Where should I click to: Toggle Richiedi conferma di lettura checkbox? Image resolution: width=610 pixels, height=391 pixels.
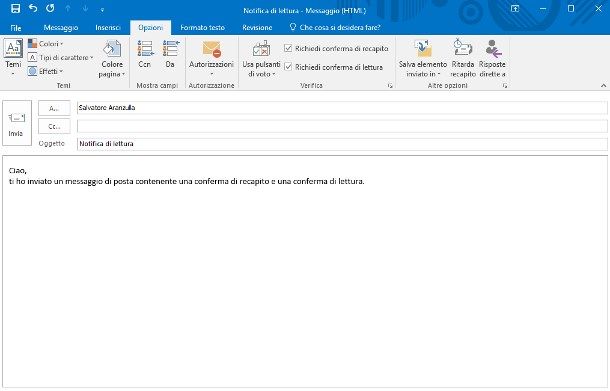pyautogui.click(x=288, y=67)
